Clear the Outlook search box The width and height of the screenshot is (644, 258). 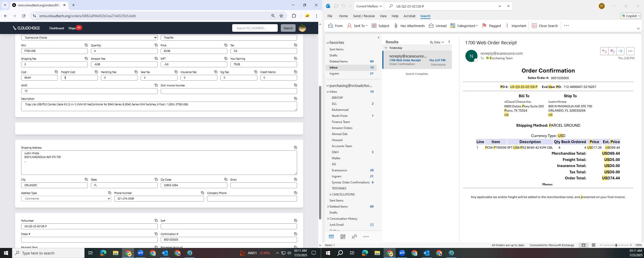coord(508,6)
